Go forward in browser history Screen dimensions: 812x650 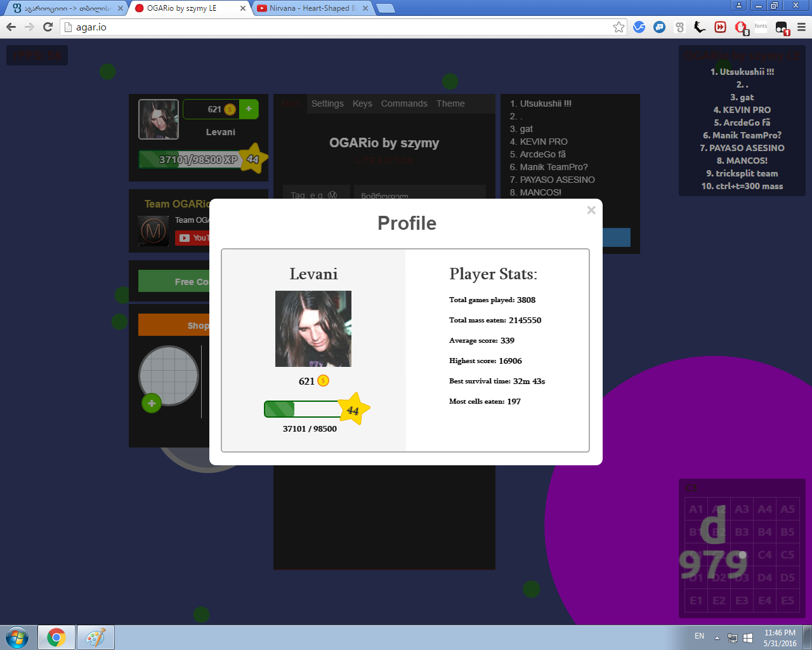coord(29,27)
